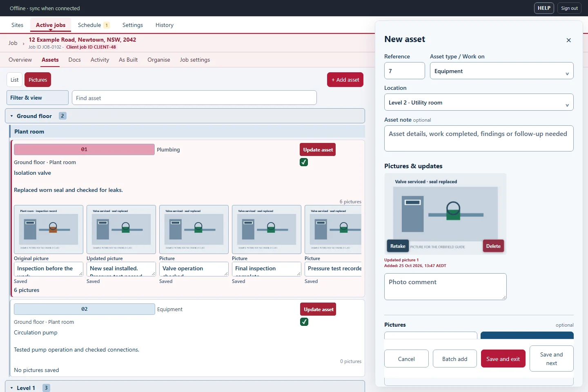
Task: Click Update asset for asset 02
Action: click(318, 310)
